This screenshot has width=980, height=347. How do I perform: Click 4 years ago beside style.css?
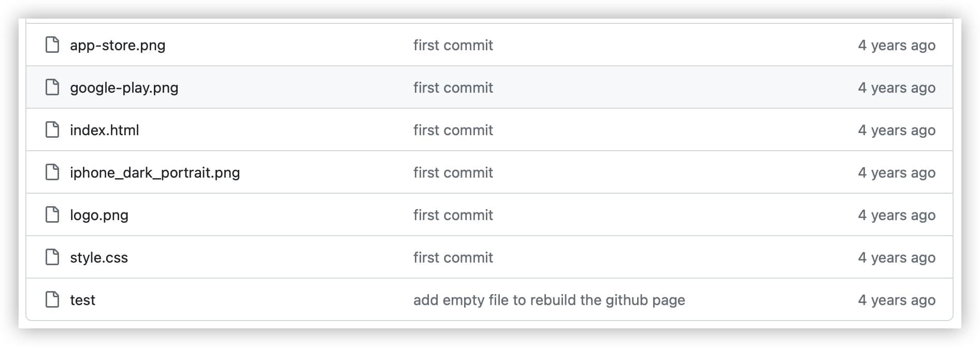(897, 257)
